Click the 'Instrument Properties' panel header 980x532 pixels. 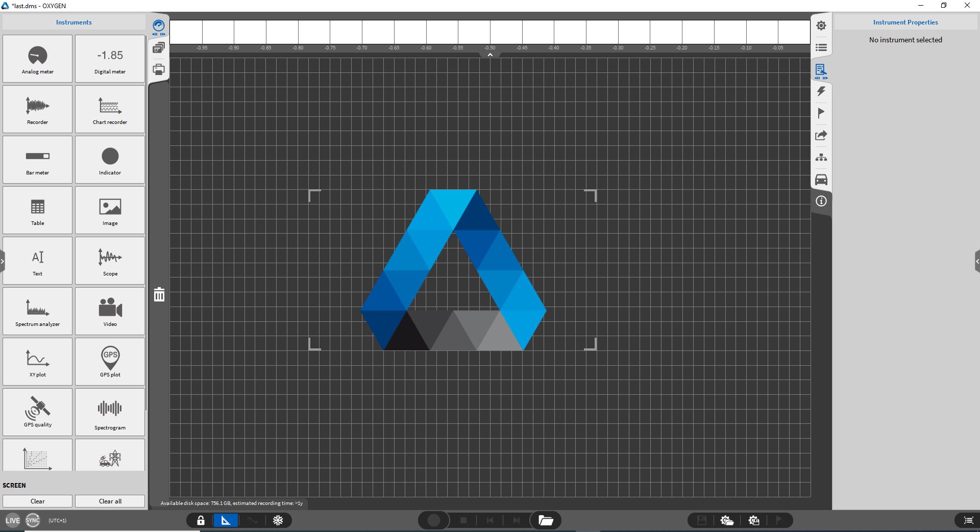[905, 22]
